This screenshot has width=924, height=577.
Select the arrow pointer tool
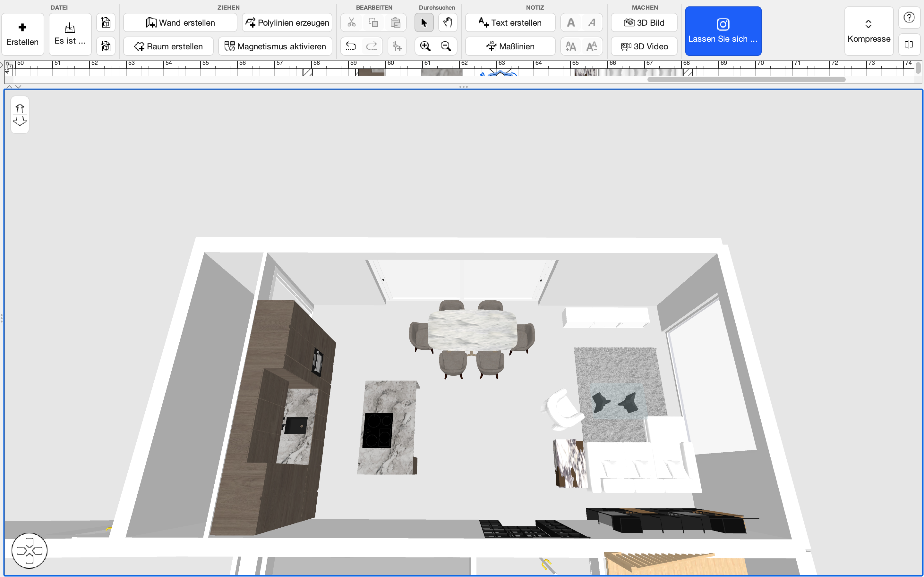click(x=424, y=22)
